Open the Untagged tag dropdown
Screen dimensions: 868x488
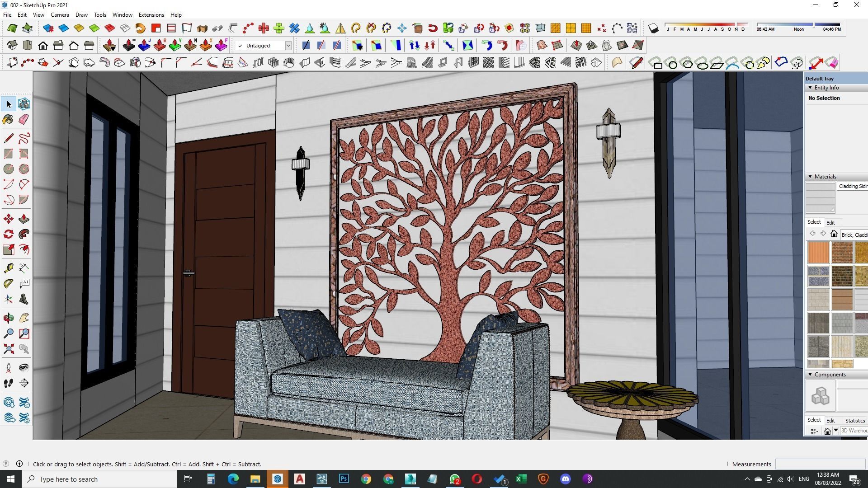coord(288,46)
